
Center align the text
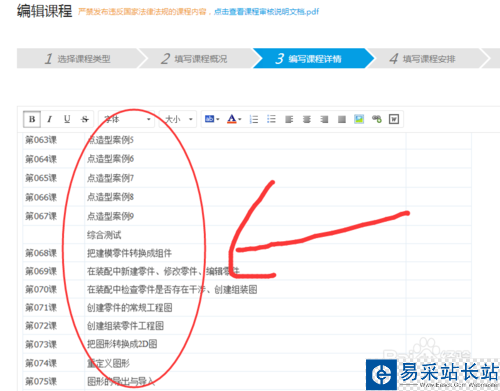point(307,119)
